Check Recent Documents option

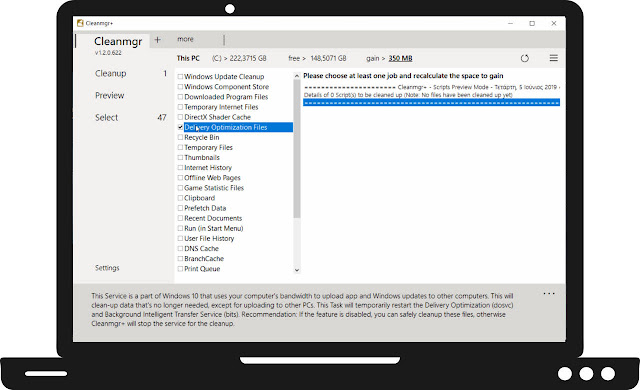coord(180,218)
